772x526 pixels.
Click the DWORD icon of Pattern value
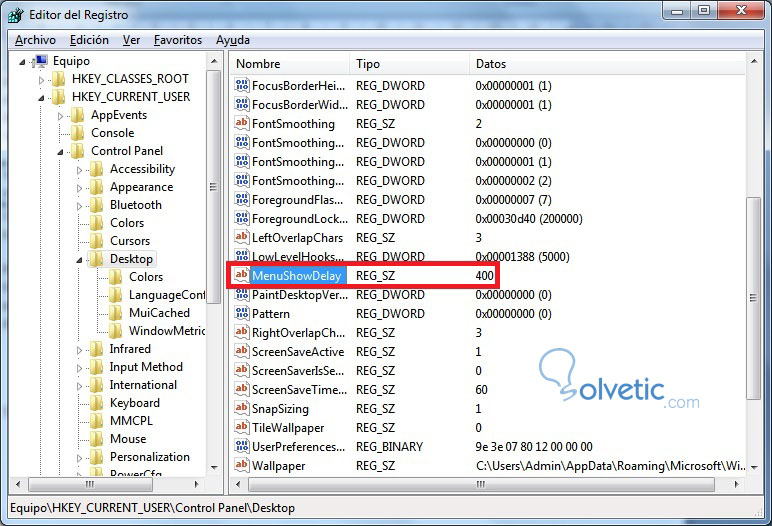pyautogui.click(x=242, y=313)
